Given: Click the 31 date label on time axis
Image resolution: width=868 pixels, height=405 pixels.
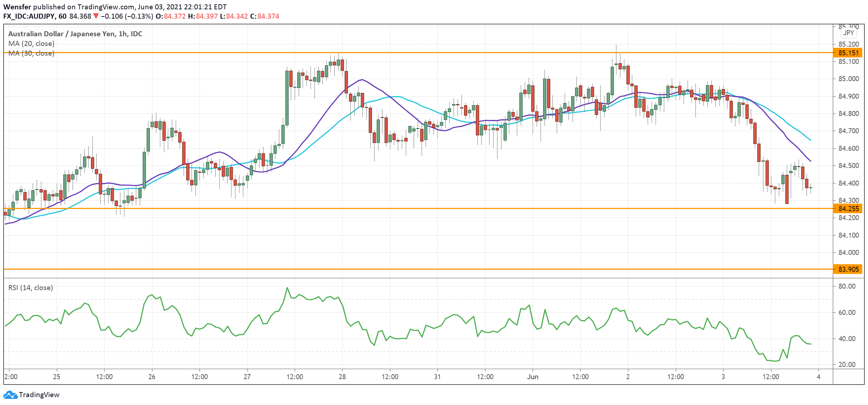Looking at the screenshot, I should coord(437,377).
